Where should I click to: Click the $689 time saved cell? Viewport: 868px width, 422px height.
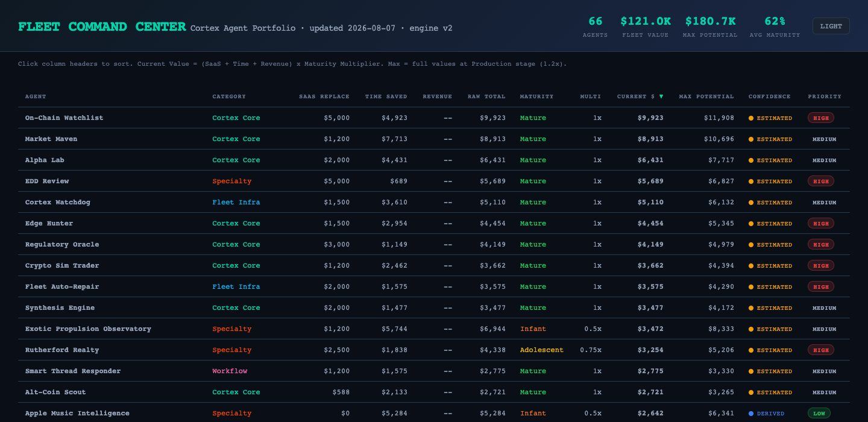tap(398, 181)
